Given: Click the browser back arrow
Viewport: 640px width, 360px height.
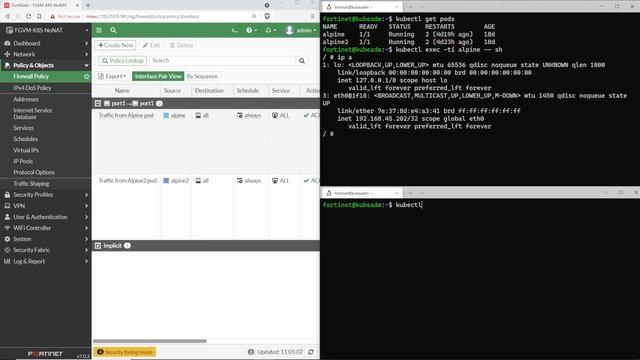Looking at the screenshot, I should click(7, 16).
